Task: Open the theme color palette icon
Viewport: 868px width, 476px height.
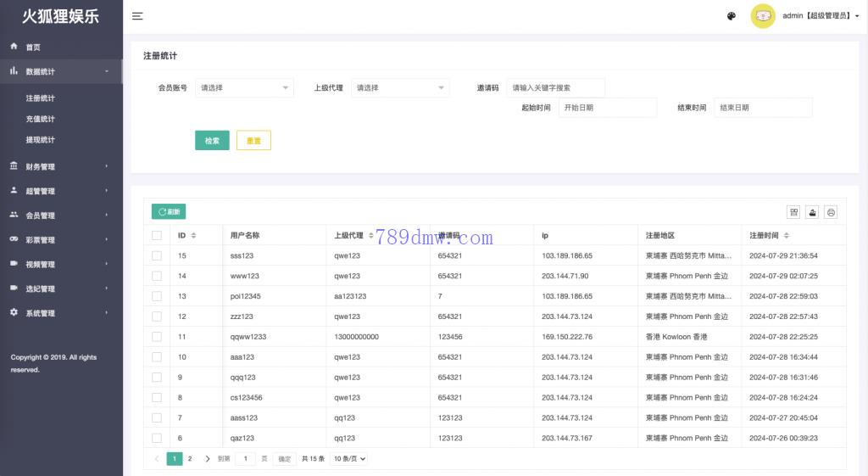Action: [x=732, y=16]
